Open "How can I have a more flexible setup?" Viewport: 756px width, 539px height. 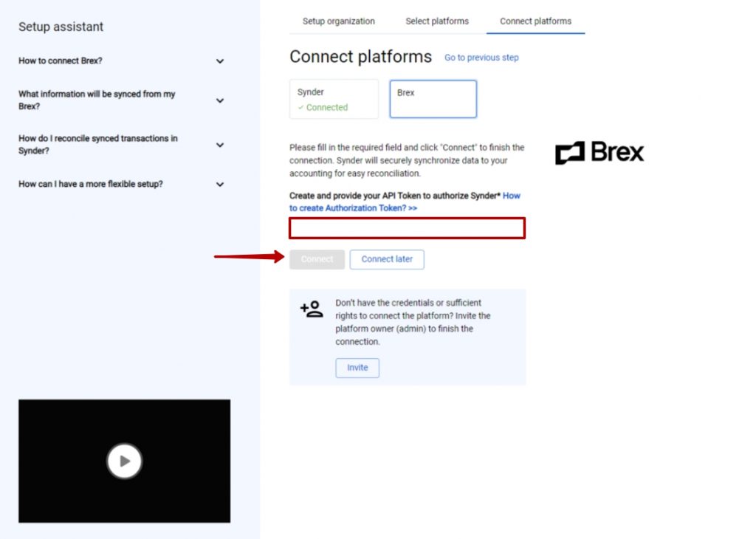pos(91,184)
